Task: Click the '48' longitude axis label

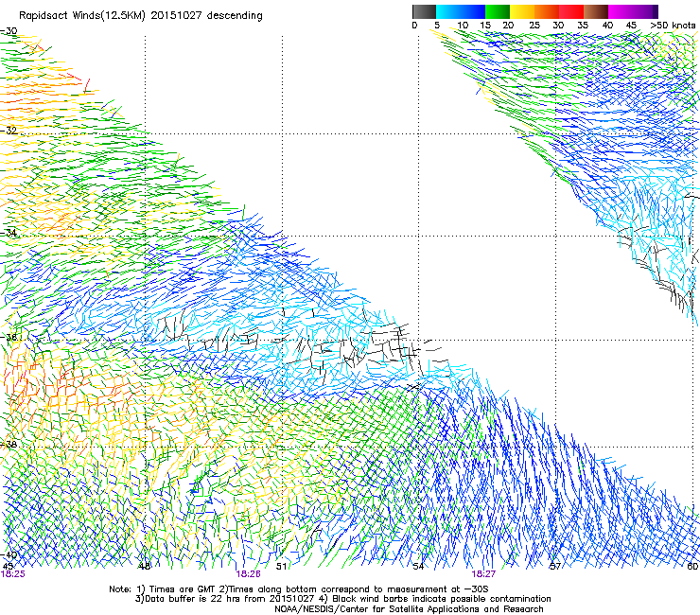Action: (145, 567)
